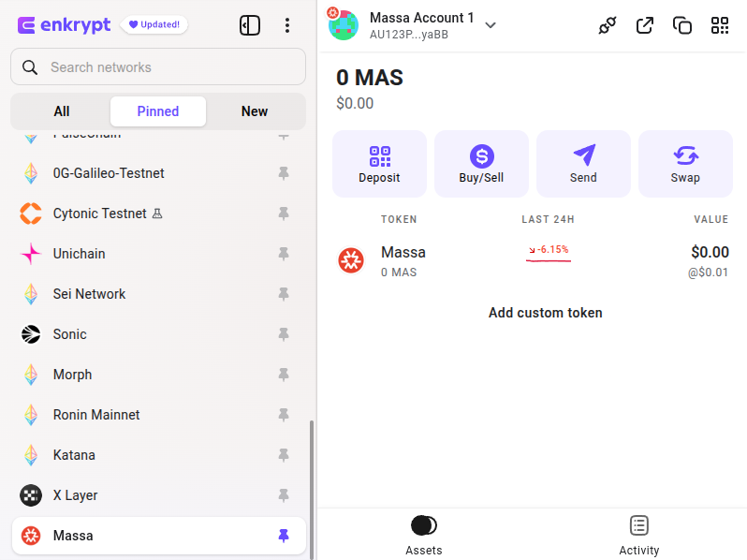Show the account QR code
This screenshot has width=747, height=560.
pyautogui.click(x=720, y=25)
